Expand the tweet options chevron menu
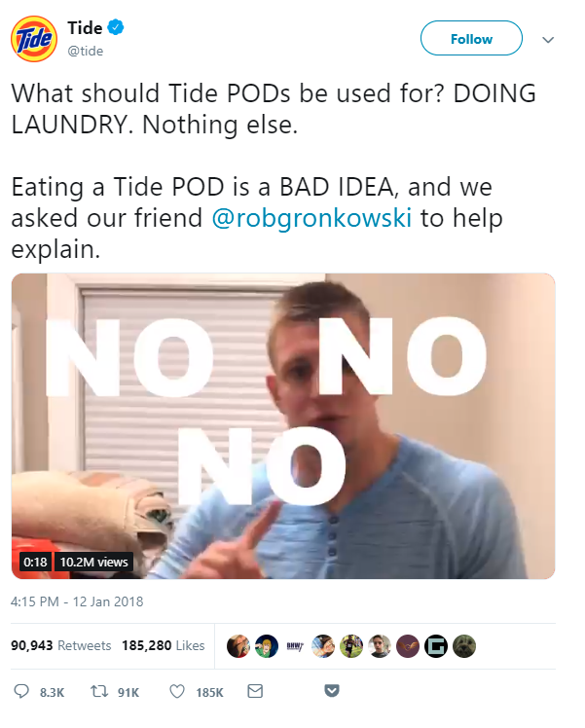This screenshot has height=728, width=585. [548, 40]
